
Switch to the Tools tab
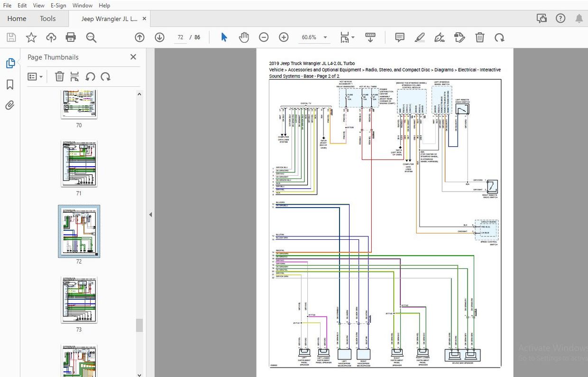pos(47,19)
